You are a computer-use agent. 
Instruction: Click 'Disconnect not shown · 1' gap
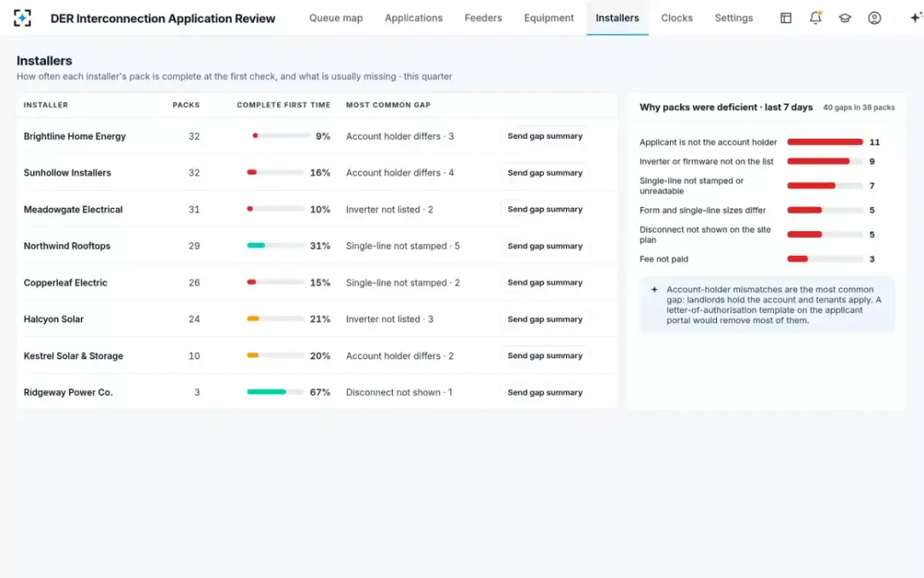click(x=399, y=392)
